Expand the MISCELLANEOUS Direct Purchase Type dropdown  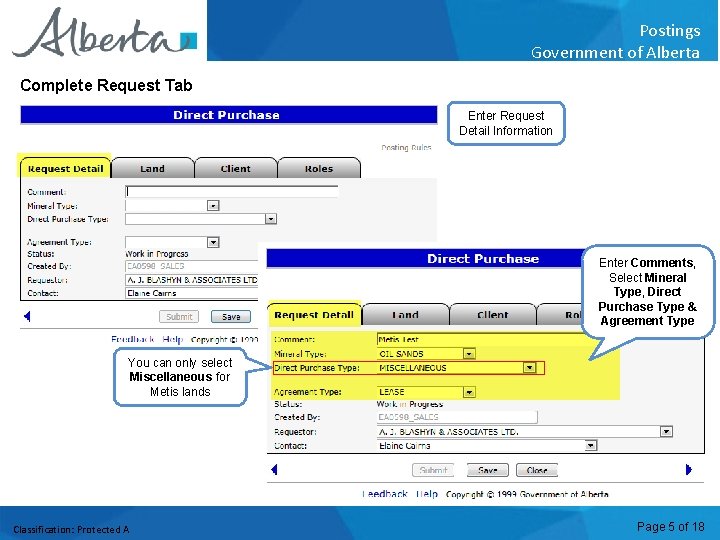[529, 367]
